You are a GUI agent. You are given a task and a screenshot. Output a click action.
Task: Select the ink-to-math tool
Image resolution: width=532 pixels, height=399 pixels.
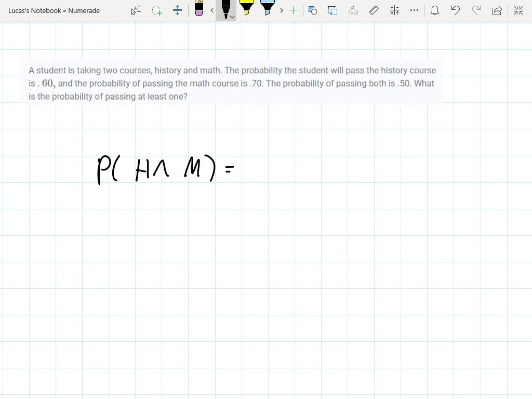394,10
